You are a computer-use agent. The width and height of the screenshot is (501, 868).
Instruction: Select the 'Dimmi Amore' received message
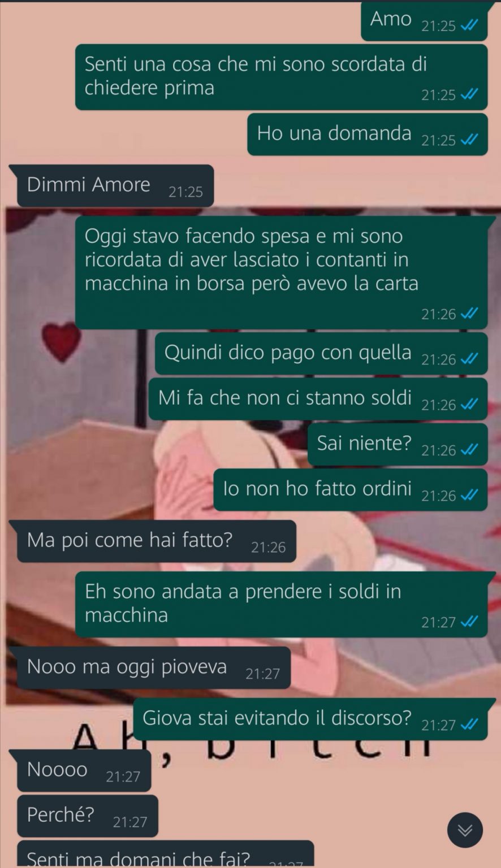point(115,186)
